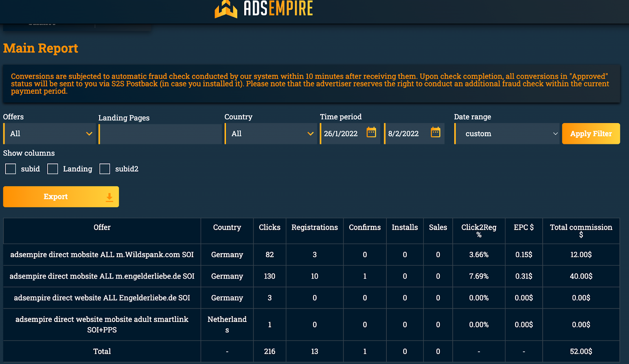Click the Export button
629x364 pixels.
coord(61,197)
